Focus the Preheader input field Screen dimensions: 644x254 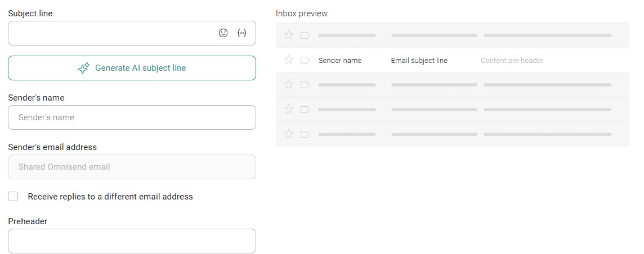click(x=132, y=241)
